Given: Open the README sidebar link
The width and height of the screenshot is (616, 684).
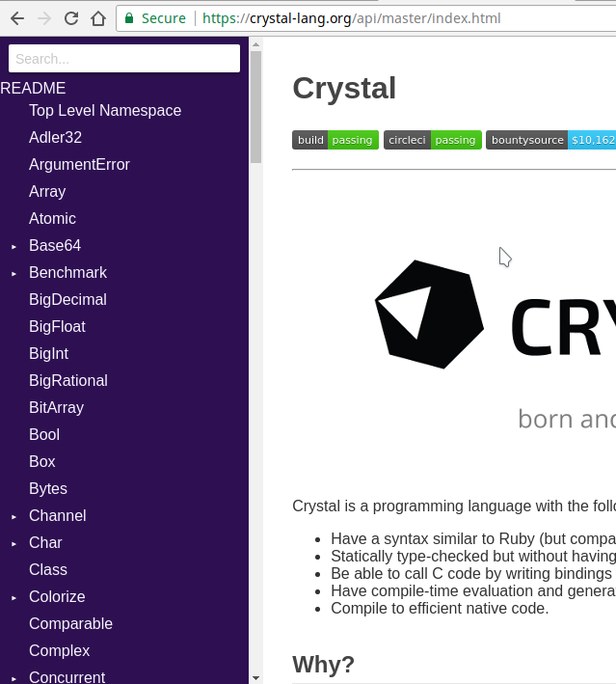Looking at the screenshot, I should (33, 88).
